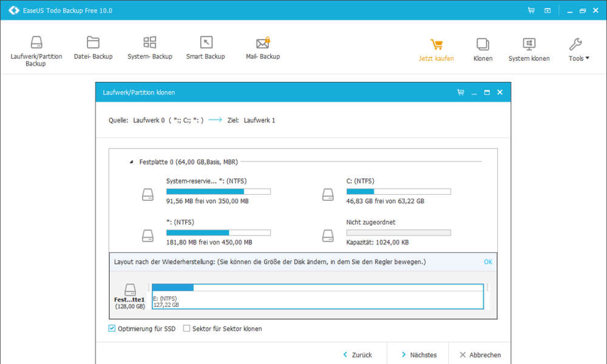Image resolution: width=607 pixels, height=364 pixels.
Task: Open System-Backup option
Action: pos(150,48)
